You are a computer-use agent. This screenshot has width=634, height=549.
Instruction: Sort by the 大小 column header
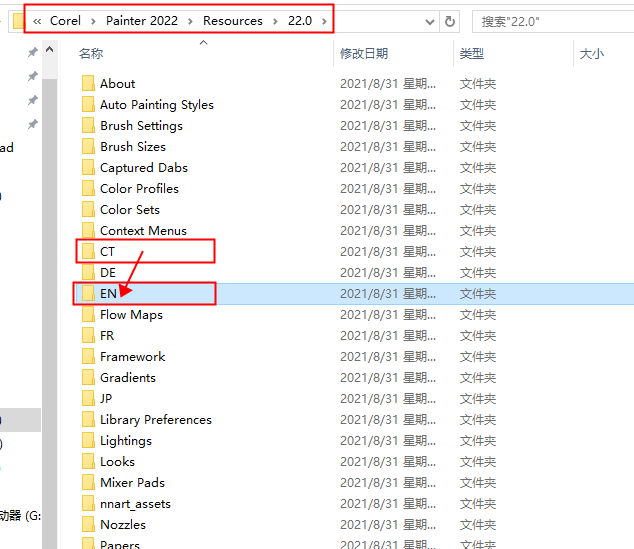[x=592, y=53]
